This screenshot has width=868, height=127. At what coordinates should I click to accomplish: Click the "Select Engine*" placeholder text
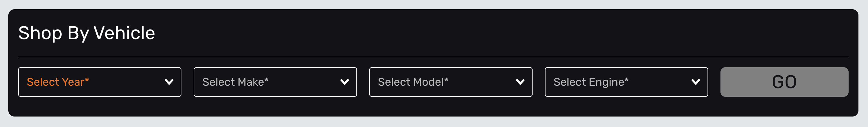(x=591, y=82)
